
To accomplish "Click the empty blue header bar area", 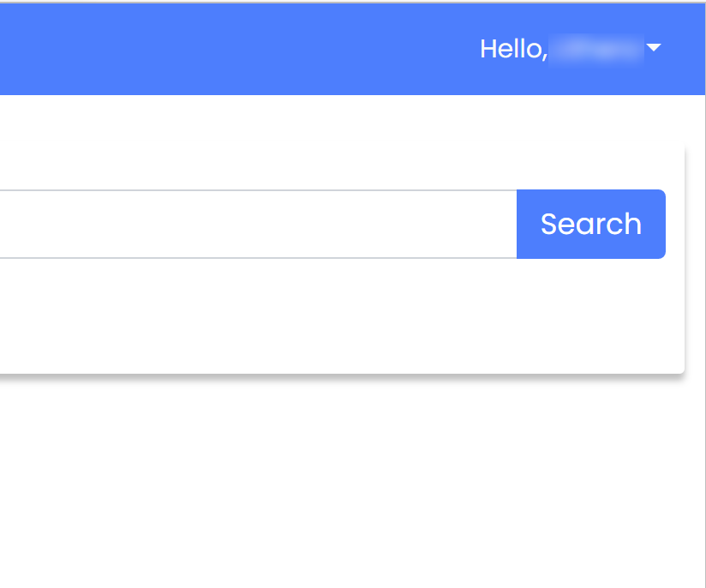I will pyautogui.click(x=225, y=49).
